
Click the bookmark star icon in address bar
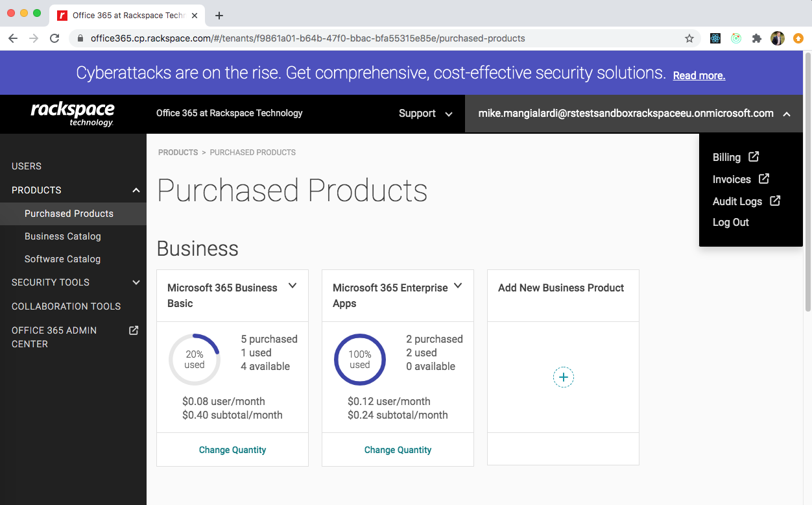coord(689,38)
